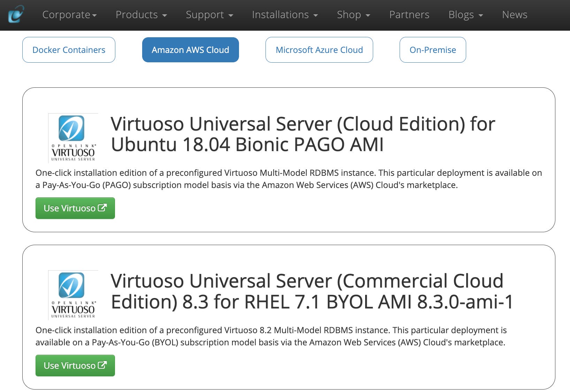Image resolution: width=570 pixels, height=392 pixels.
Task: Switch to the On-Premise tab
Action: 433,50
